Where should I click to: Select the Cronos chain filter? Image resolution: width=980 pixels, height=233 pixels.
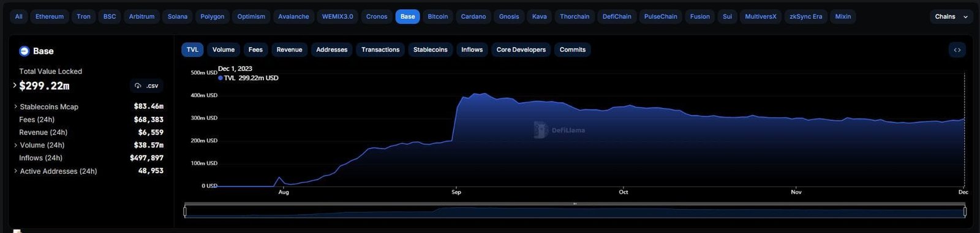(x=377, y=17)
